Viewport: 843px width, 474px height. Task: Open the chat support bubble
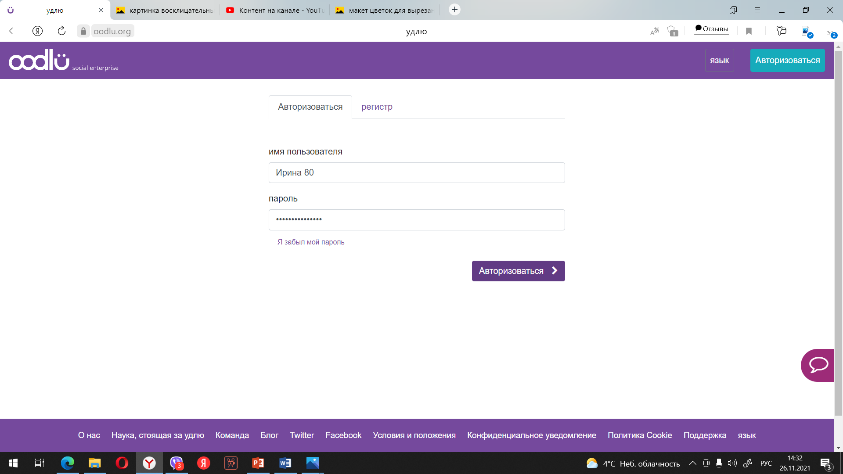pos(818,365)
